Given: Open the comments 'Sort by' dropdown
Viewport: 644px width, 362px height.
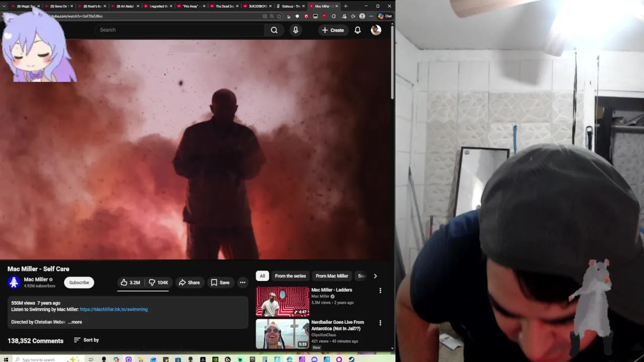Looking at the screenshot, I should point(86,340).
